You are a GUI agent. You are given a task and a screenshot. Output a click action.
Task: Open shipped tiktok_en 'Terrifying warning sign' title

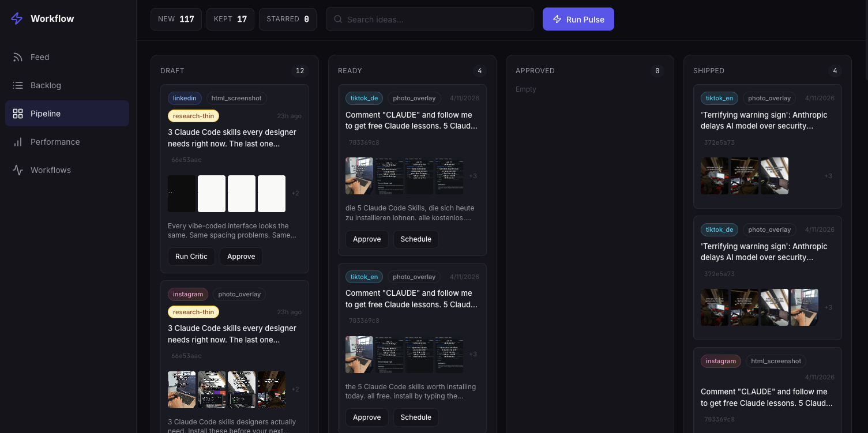click(764, 121)
